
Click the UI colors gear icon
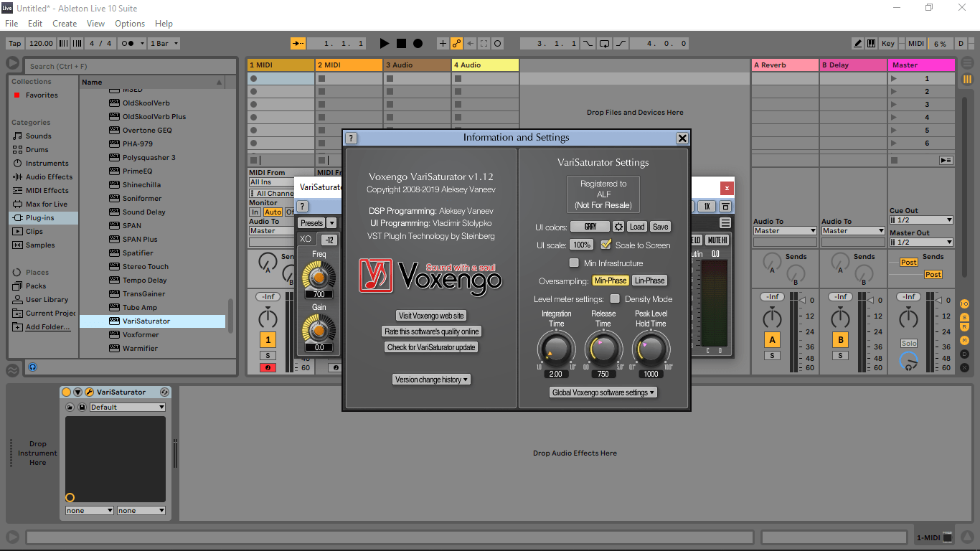coord(618,227)
